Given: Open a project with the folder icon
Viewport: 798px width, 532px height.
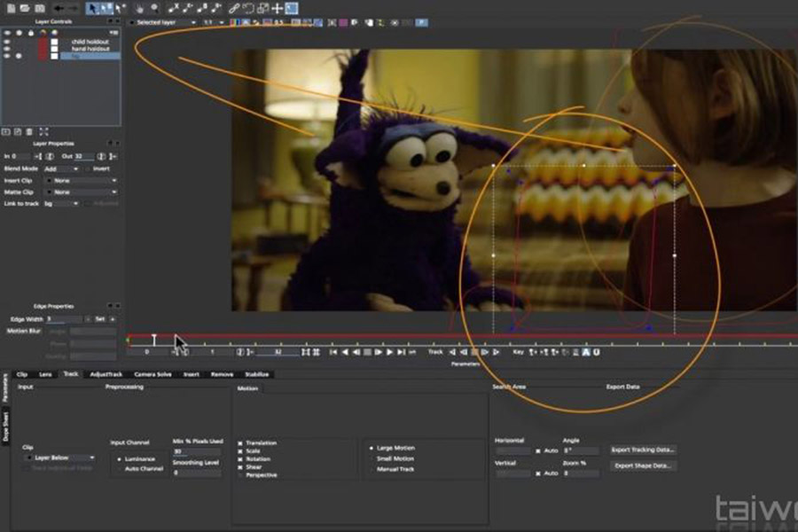Looking at the screenshot, I should click(x=25, y=7).
